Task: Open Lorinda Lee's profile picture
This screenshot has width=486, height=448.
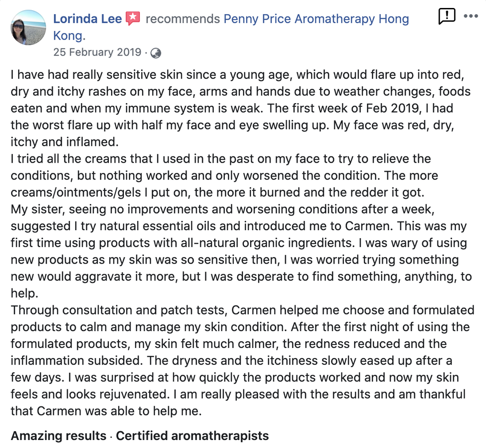Action: click(28, 28)
